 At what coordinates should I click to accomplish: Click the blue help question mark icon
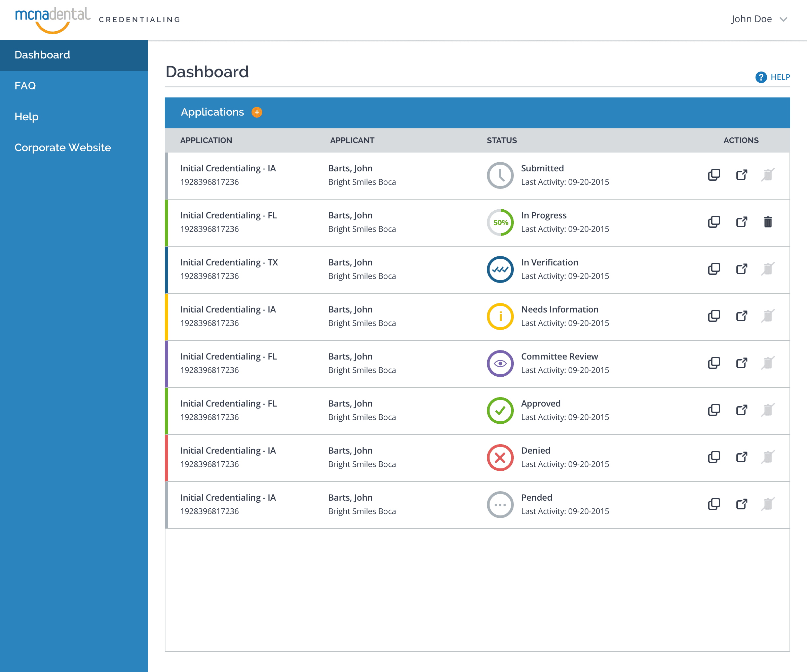click(x=761, y=77)
